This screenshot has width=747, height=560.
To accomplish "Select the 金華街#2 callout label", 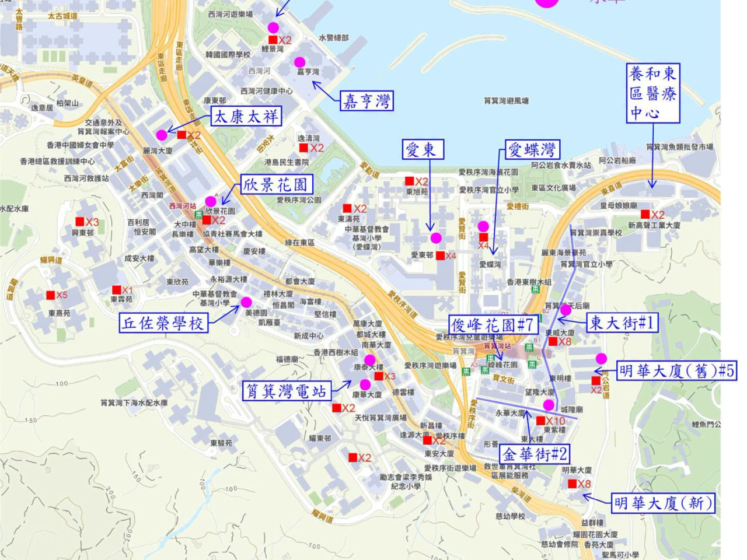I will (x=535, y=454).
